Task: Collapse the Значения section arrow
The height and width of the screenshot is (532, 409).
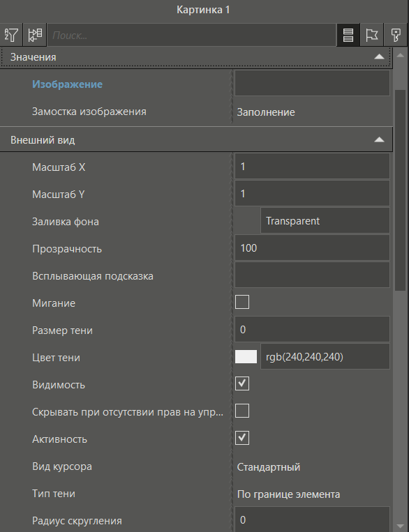Action: [x=379, y=56]
